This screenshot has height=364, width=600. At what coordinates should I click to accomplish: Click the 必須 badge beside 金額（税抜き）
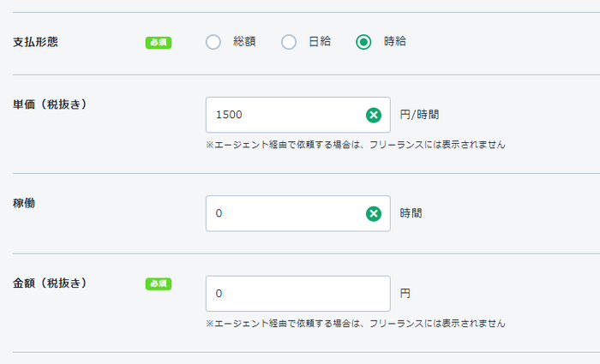(x=159, y=283)
